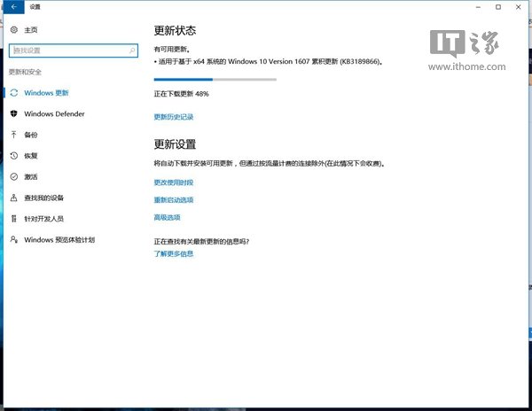Click the 更新状态 heading

click(175, 30)
